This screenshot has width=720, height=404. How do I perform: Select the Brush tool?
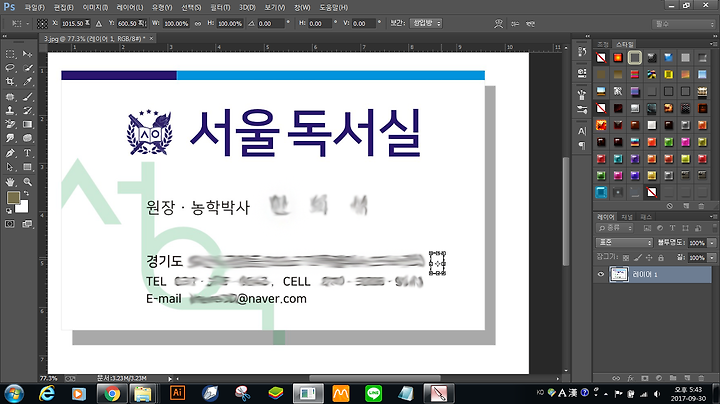click(x=28, y=97)
